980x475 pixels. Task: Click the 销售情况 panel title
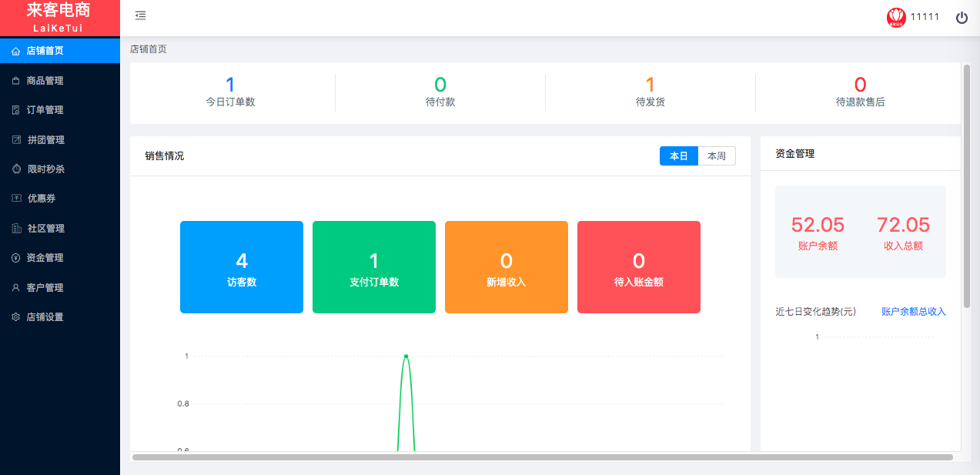pyautogui.click(x=165, y=156)
